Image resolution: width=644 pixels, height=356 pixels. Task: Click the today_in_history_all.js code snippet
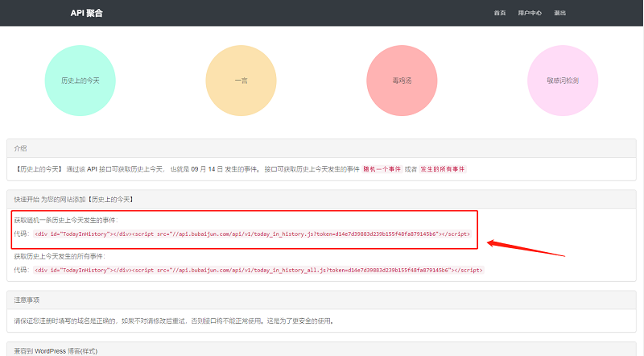point(258,270)
